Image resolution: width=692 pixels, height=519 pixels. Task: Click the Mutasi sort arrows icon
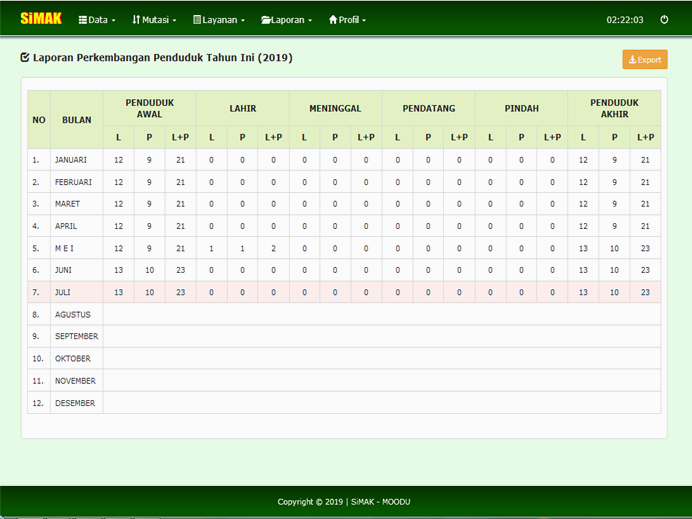(x=136, y=20)
